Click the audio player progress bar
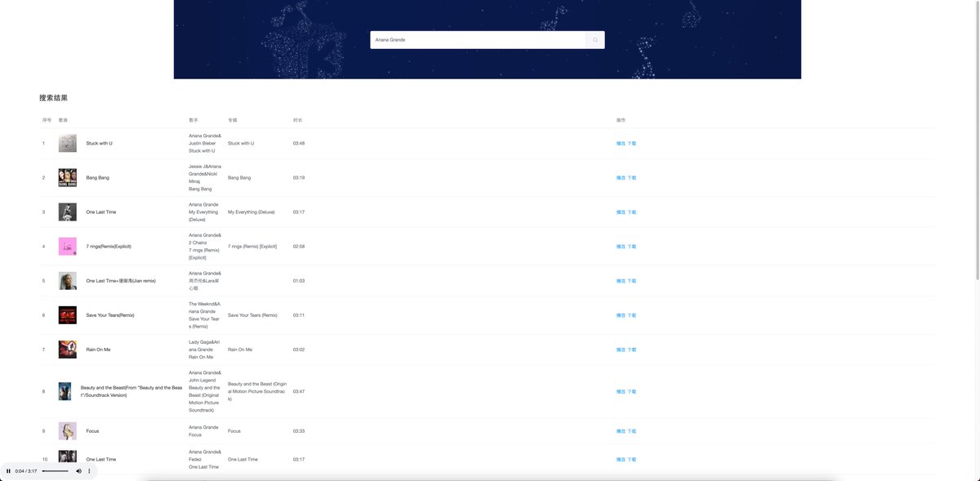This screenshot has height=481, width=980. (56, 471)
